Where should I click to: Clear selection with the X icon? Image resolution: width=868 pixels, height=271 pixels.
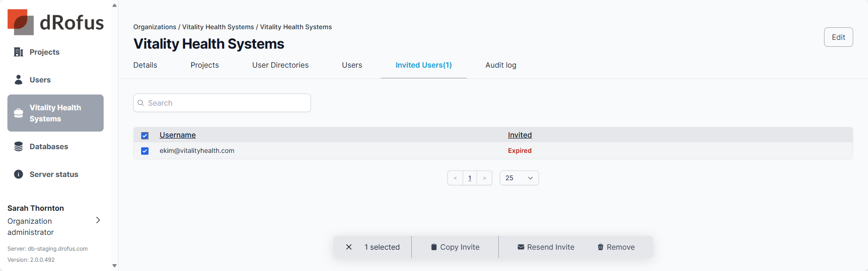349,247
